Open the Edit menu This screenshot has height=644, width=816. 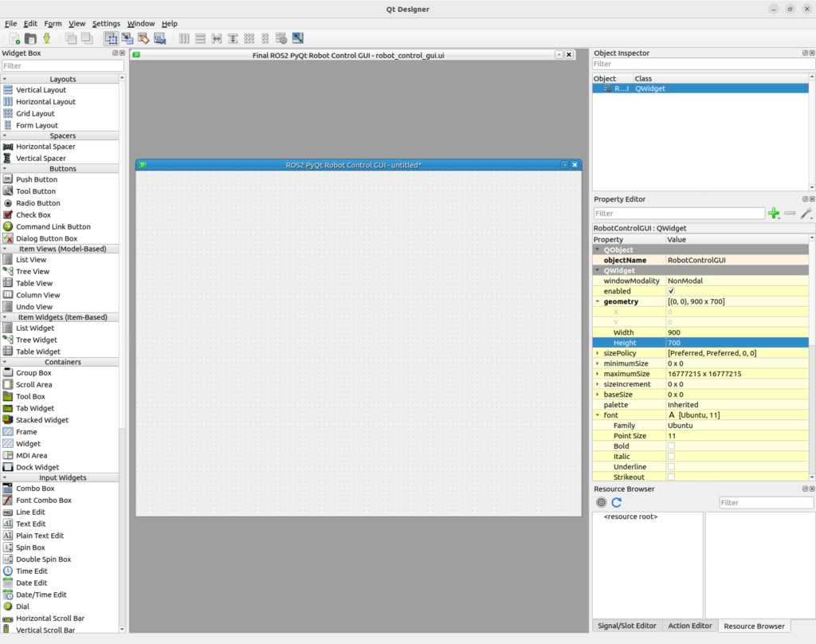[30, 23]
